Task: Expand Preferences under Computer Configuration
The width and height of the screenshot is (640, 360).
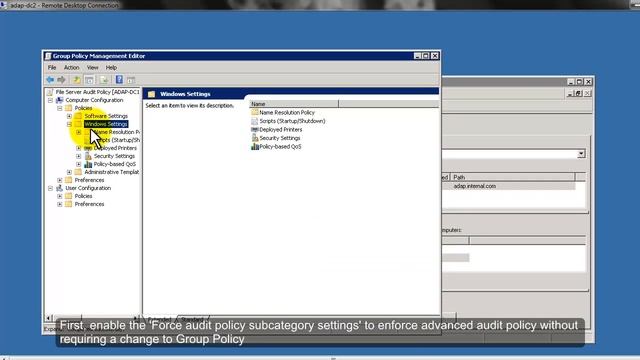Action: click(60, 180)
